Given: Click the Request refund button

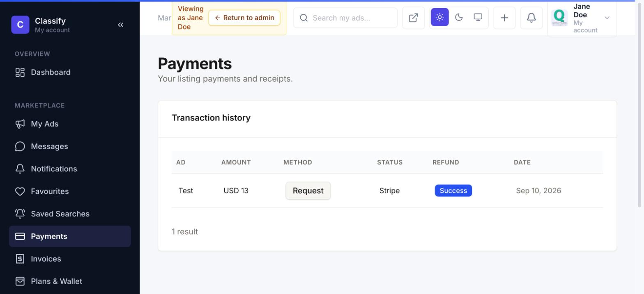Looking at the screenshot, I should click(308, 191).
